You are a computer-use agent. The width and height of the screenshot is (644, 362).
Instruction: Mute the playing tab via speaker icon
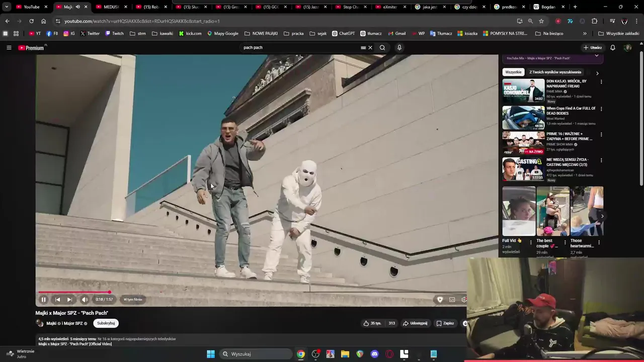click(x=77, y=7)
